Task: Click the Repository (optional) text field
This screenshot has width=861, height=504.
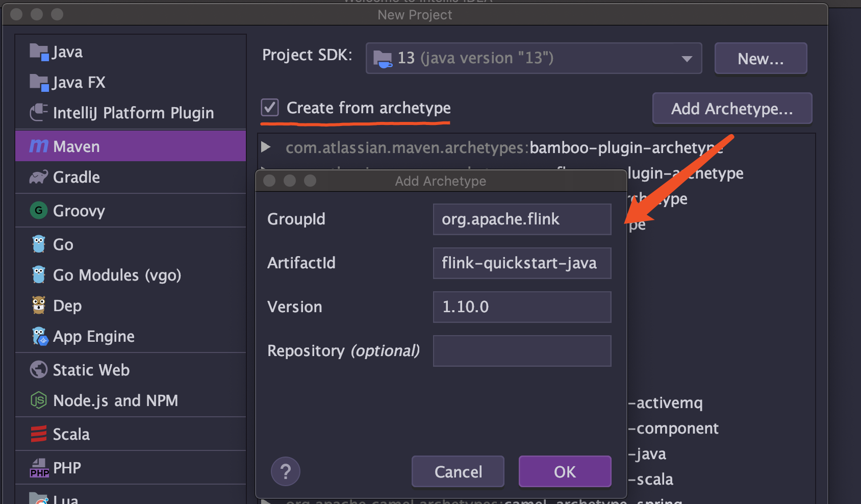Action: pyautogui.click(x=522, y=351)
